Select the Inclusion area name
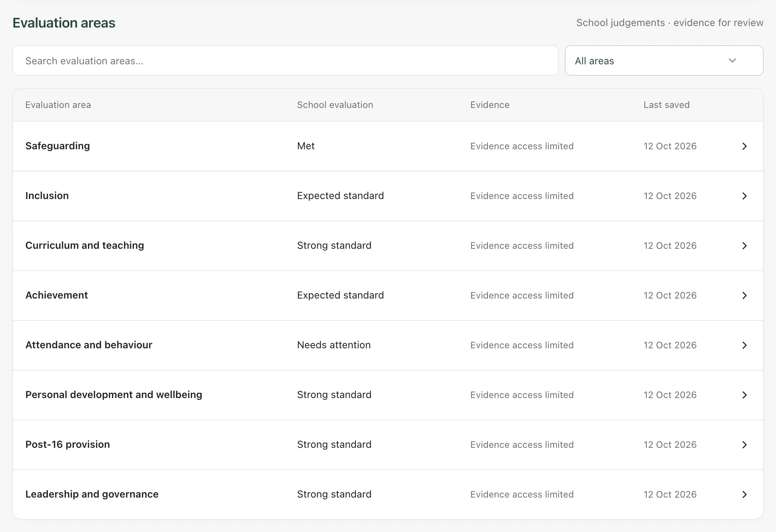The image size is (776, 532). 47,196
